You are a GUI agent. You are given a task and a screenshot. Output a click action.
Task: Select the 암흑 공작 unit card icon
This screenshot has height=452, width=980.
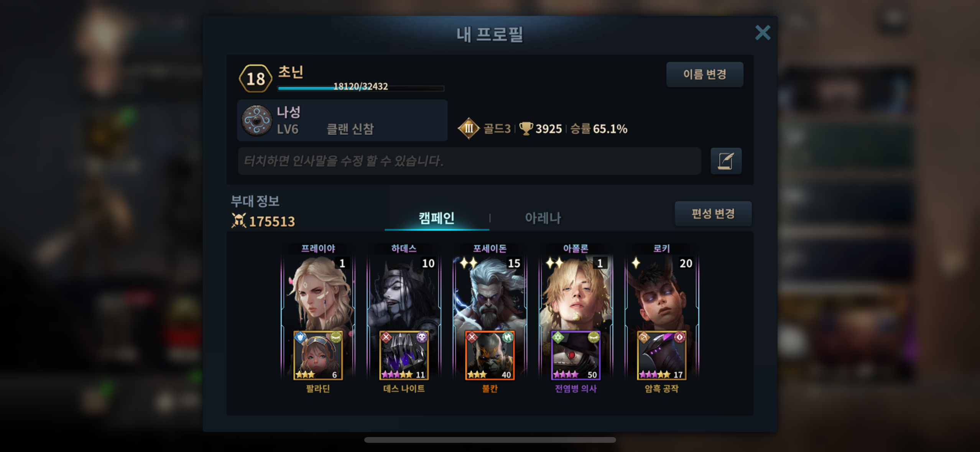coord(661,355)
